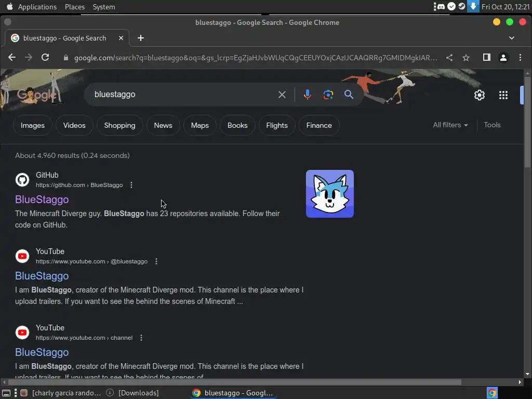Screen dimensions: 532x399
Task: Close the bluestaggo Google Search tab
Action: [121, 38]
